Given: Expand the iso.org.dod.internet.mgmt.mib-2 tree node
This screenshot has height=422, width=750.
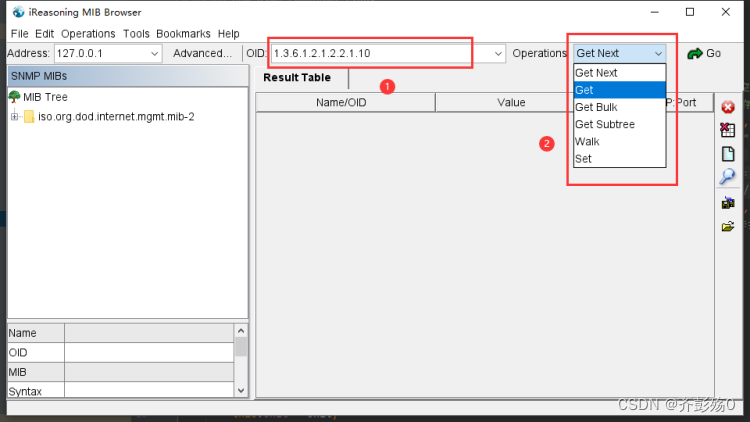Looking at the screenshot, I should point(15,116).
